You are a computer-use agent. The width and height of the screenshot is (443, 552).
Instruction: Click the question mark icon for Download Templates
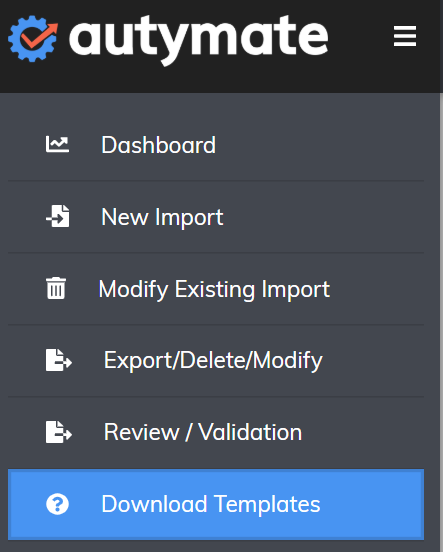point(57,504)
